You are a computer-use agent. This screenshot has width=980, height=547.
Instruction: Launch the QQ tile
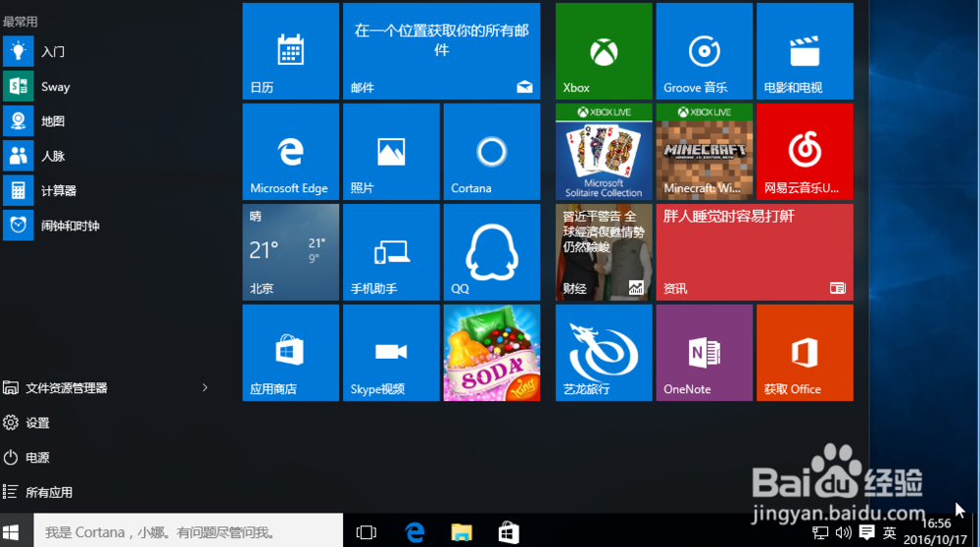pos(492,253)
